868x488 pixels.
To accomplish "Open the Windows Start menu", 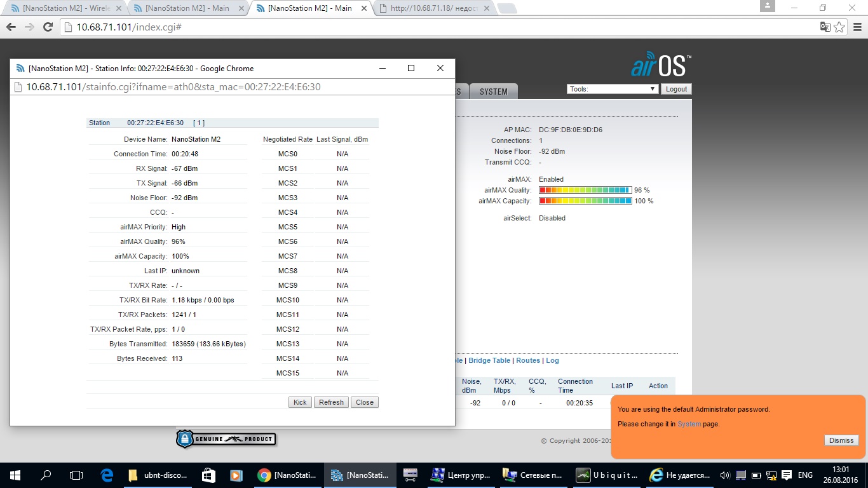I will [x=15, y=475].
